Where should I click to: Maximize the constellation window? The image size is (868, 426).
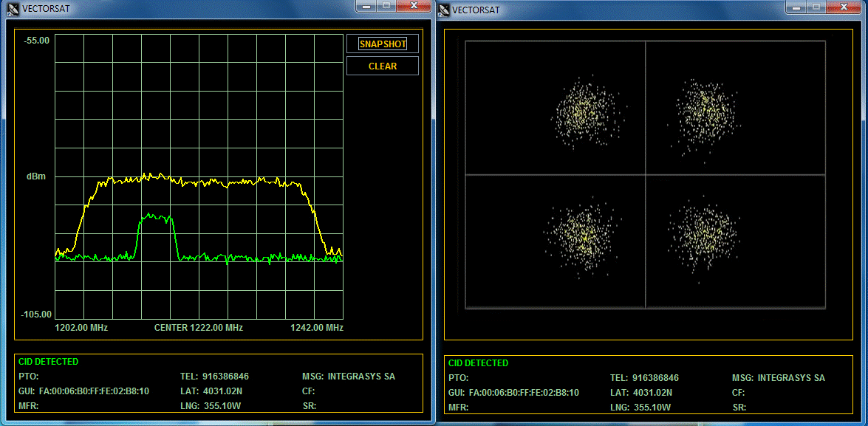tap(817, 6)
